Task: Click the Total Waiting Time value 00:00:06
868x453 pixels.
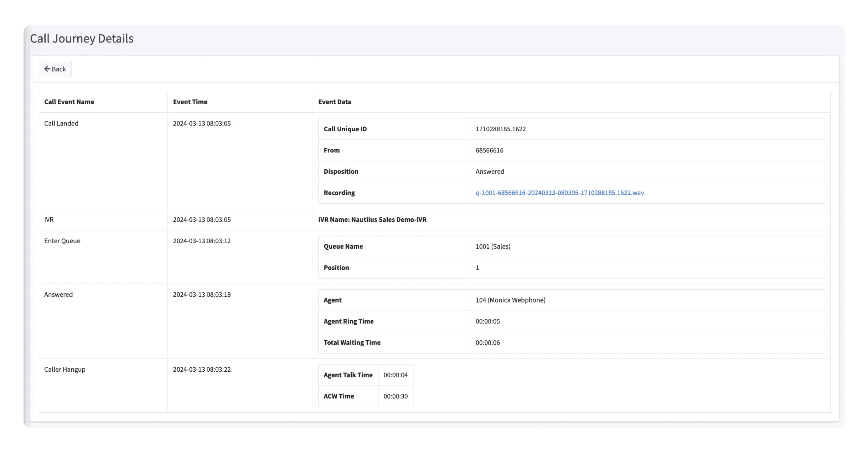Action: [x=487, y=342]
